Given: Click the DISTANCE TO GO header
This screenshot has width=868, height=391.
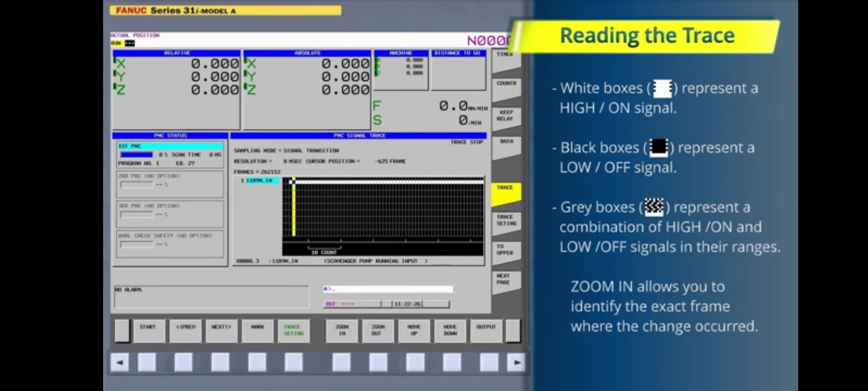Looking at the screenshot, I should (458, 53).
